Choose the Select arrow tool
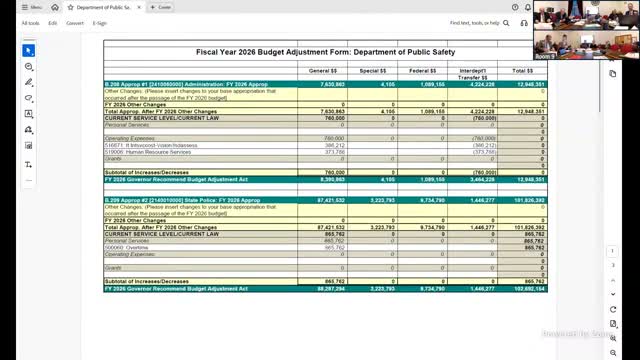The width and height of the screenshot is (640, 360). click(x=29, y=51)
